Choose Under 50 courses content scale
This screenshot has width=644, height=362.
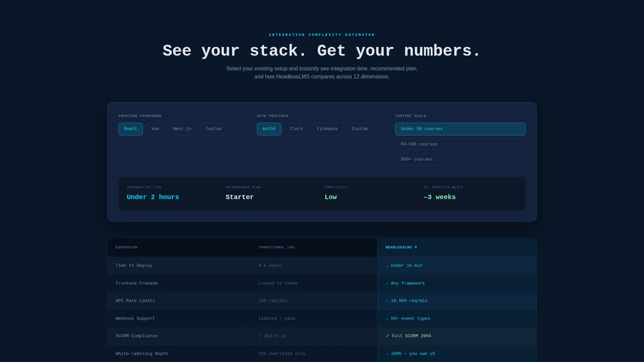tap(460, 129)
